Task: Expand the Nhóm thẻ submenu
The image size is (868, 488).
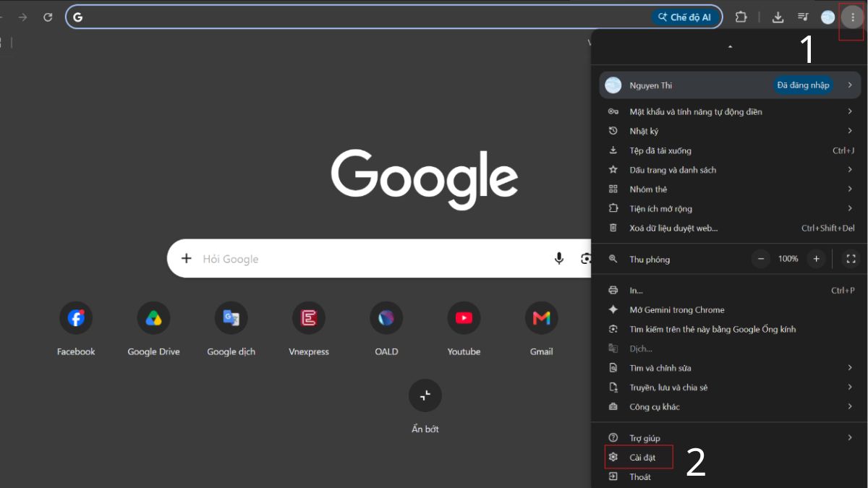Action: [730, 189]
